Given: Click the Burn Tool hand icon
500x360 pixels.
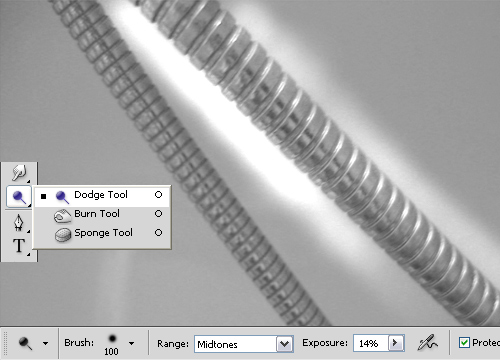Looking at the screenshot, I should point(62,216).
